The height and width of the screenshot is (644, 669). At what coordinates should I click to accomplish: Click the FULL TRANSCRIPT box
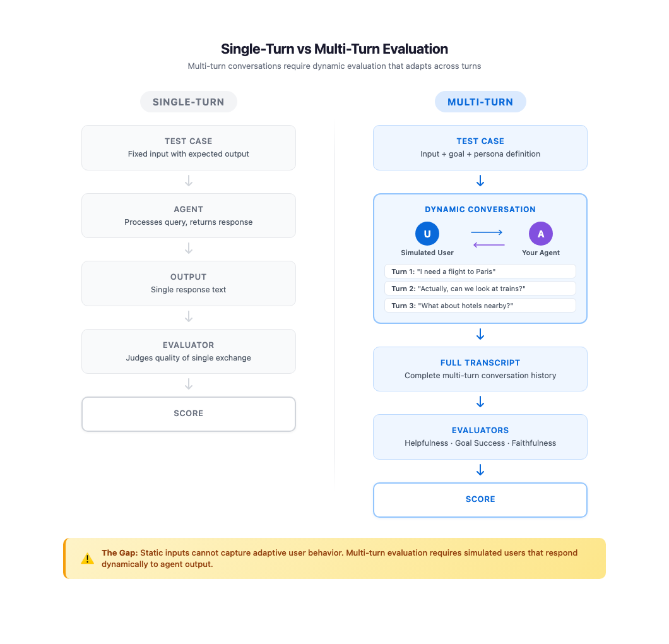click(480, 369)
